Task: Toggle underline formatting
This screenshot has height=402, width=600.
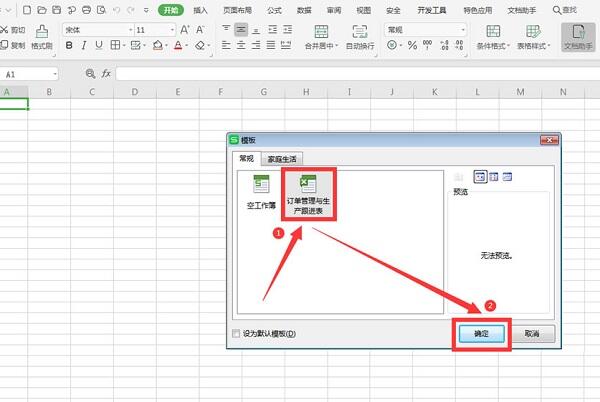Action: [99, 45]
